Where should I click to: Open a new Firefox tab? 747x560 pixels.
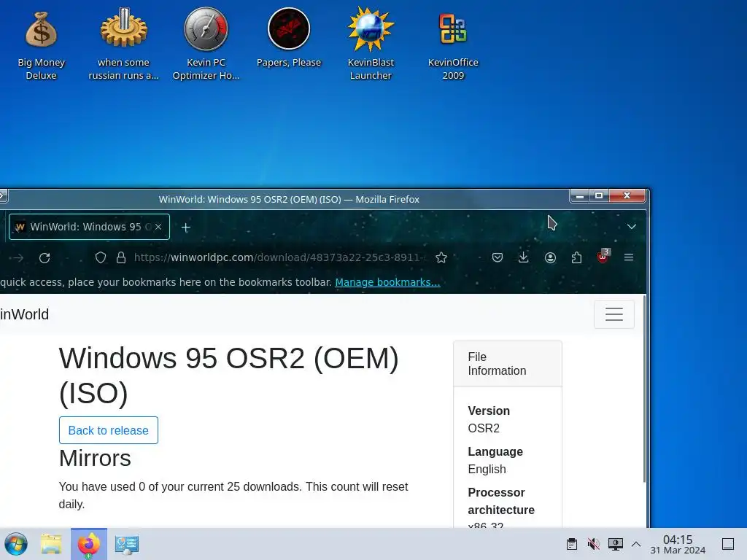click(186, 227)
